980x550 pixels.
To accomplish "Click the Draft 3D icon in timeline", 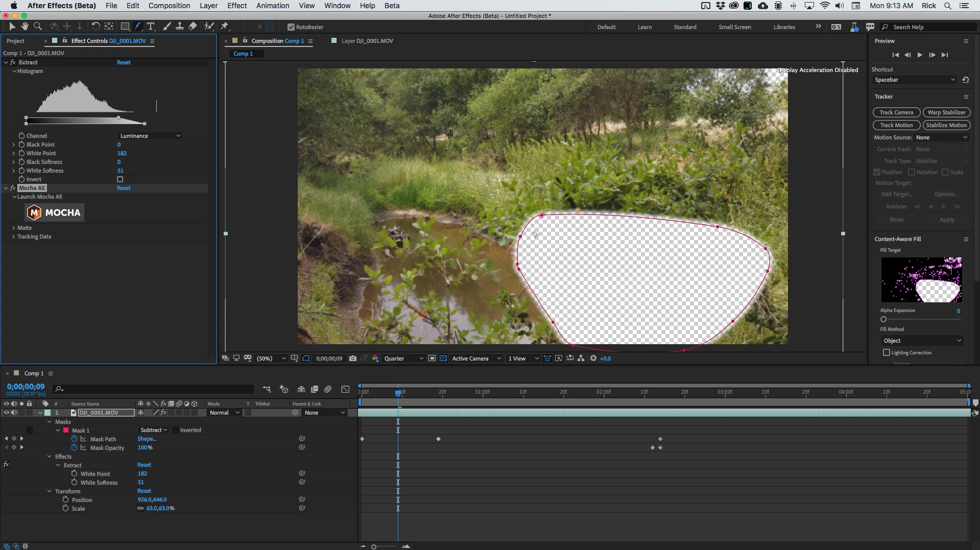I will [284, 389].
